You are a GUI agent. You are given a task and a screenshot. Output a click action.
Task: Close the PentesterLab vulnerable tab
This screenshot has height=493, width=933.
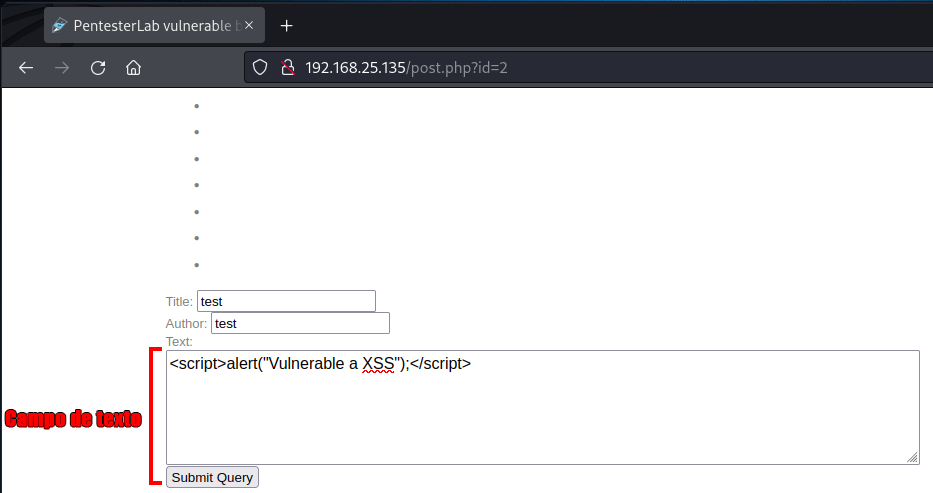(249, 25)
